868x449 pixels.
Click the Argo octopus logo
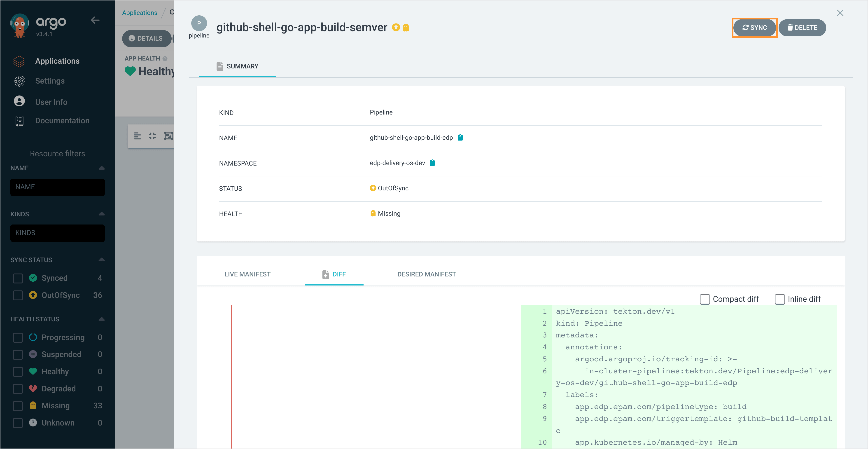(20, 26)
